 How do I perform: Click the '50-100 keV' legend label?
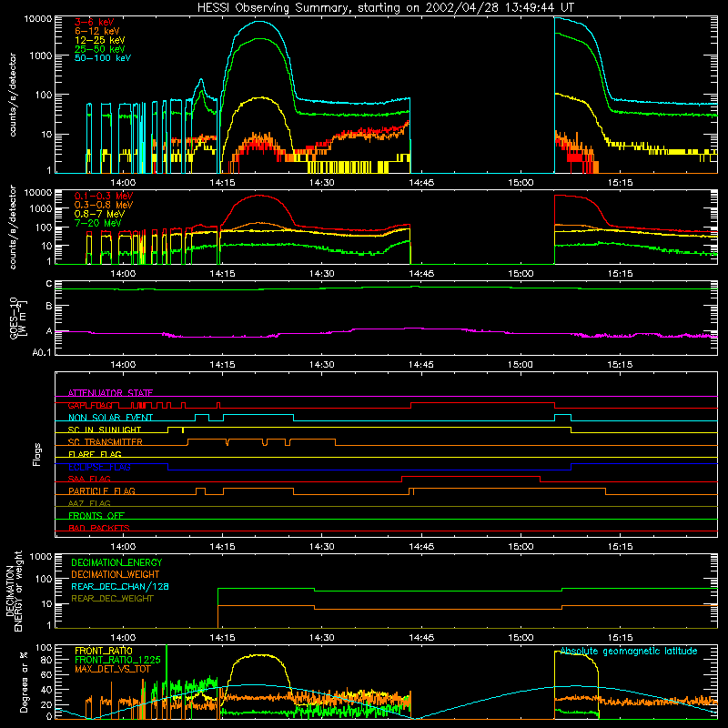(102, 58)
